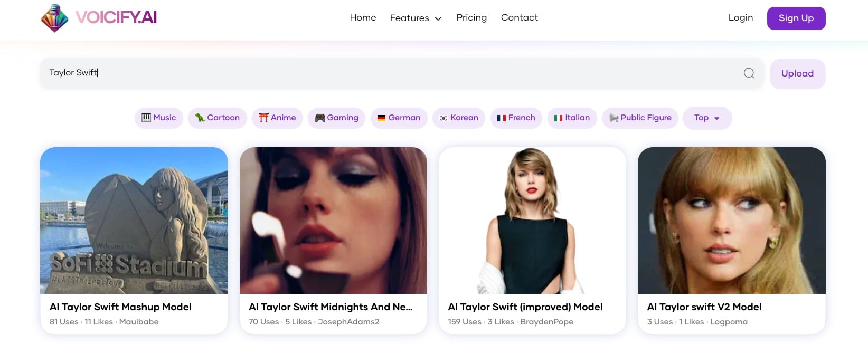Select the Music category chip
Image resolution: width=868 pixels, height=363 pixels.
(159, 118)
